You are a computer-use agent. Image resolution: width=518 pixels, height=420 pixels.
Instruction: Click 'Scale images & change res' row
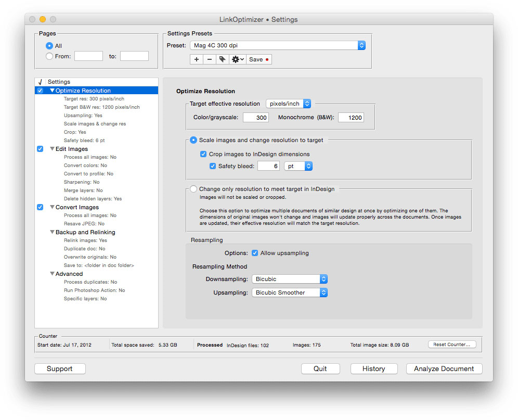pos(95,124)
